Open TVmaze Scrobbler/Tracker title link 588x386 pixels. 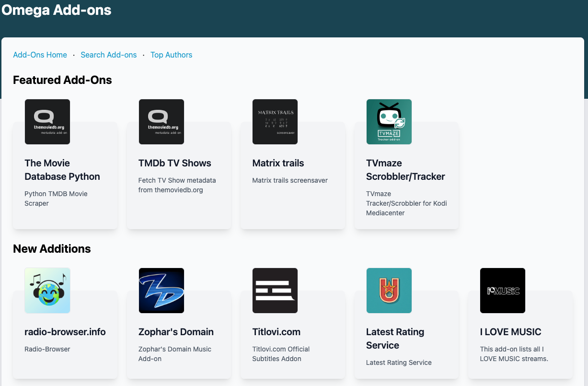click(x=405, y=170)
